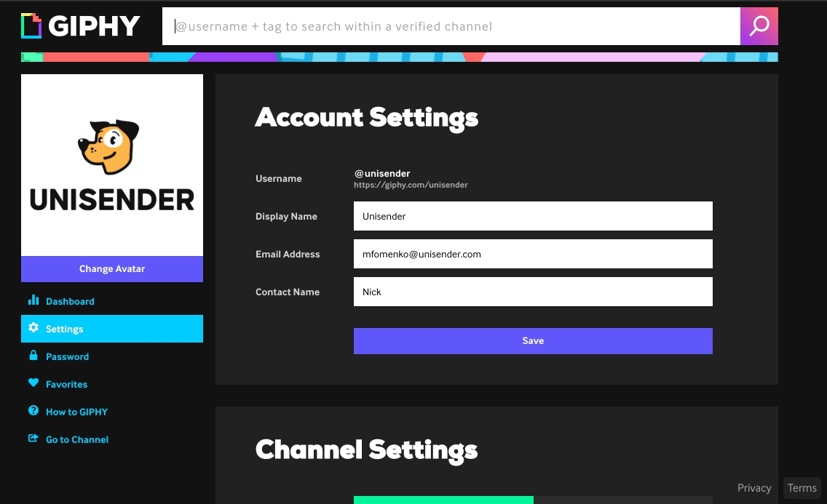Edit the Contact Name field

533,292
